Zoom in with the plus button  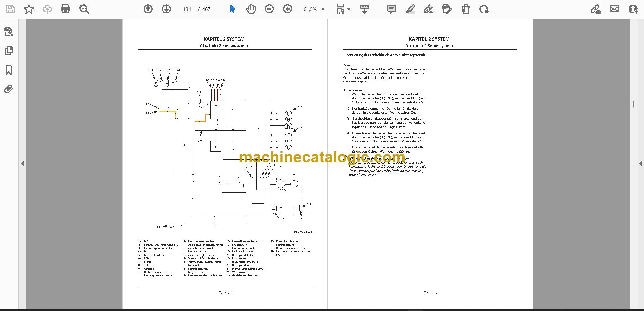[x=287, y=9]
